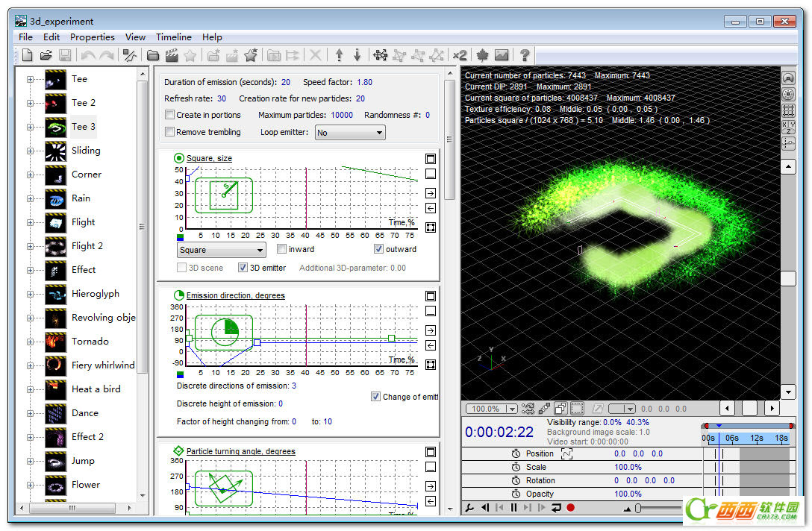Image resolution: width=812 pixels, height=531 pixels.
Task: Uncheck the 3D emitter checkbox
Action: [243, 268]
